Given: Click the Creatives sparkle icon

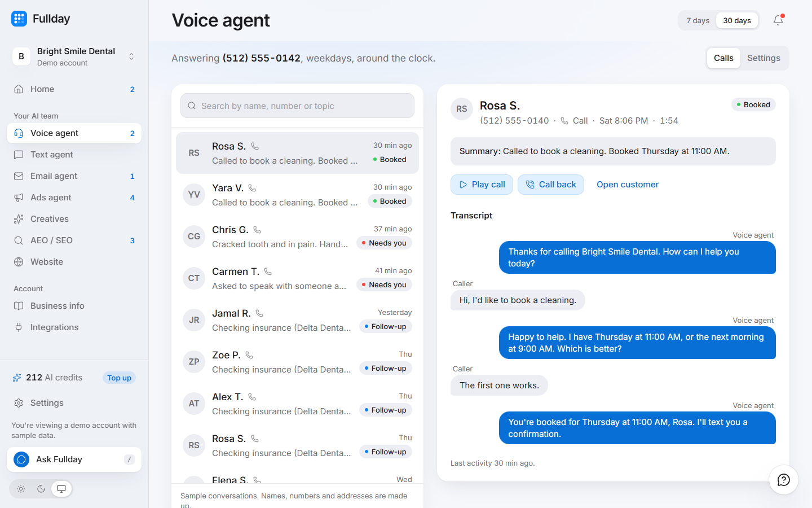Looking at the screenshot, I should (19, 219).
